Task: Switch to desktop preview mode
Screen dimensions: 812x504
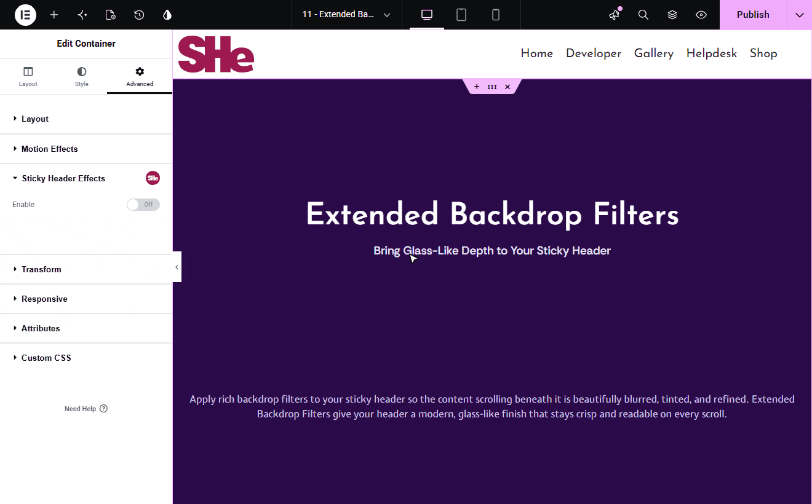Action: click(427, 15)
